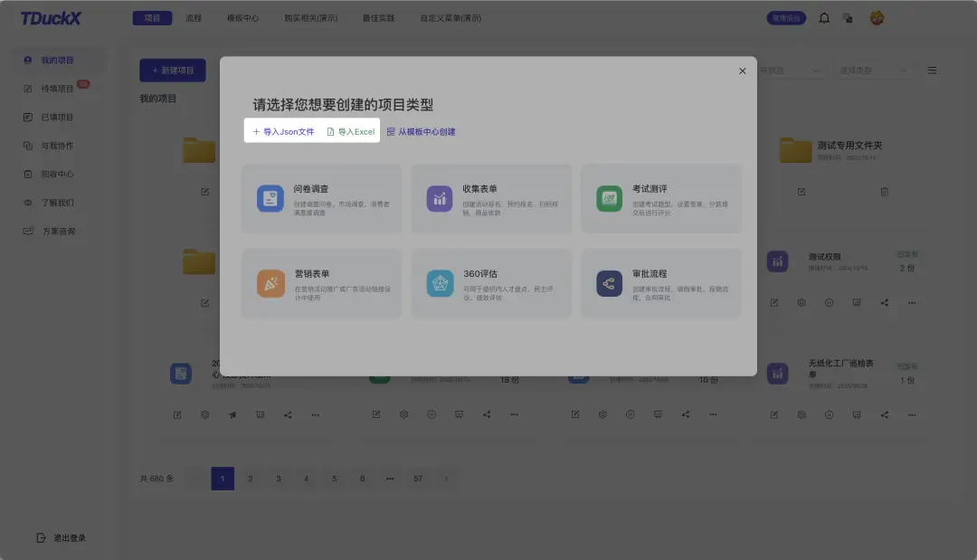Click 导入Json文件 import link
The height and width of the screenshot is (560, 977).
point(283,131)
